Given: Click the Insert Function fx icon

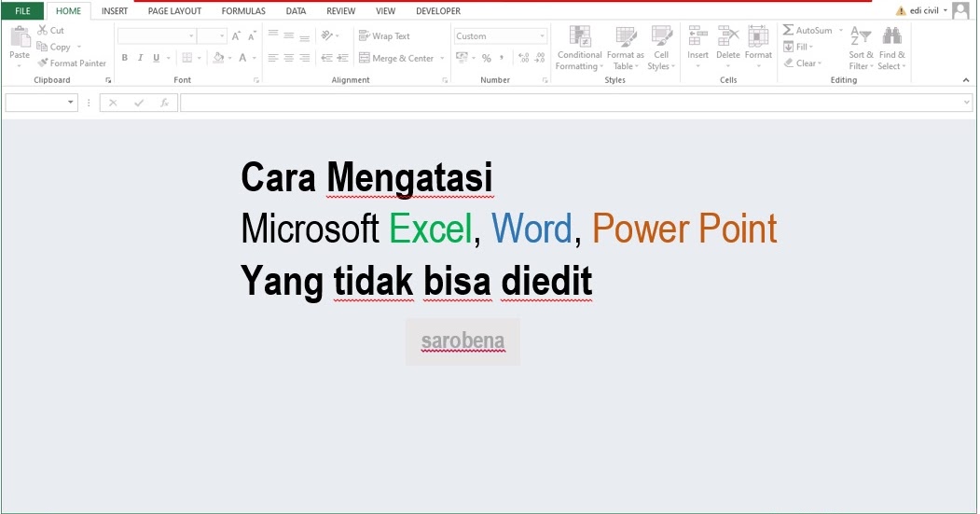Looking at the screenshot, I should (164, 103).
